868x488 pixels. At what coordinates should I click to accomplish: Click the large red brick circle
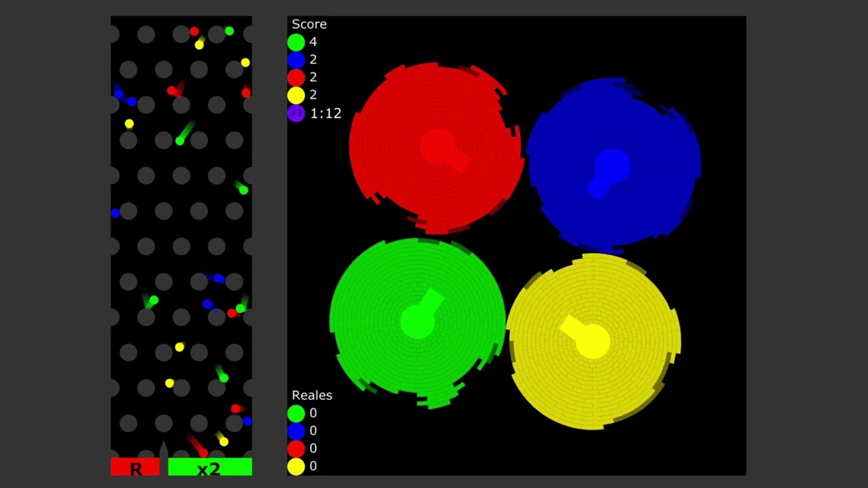435,148
